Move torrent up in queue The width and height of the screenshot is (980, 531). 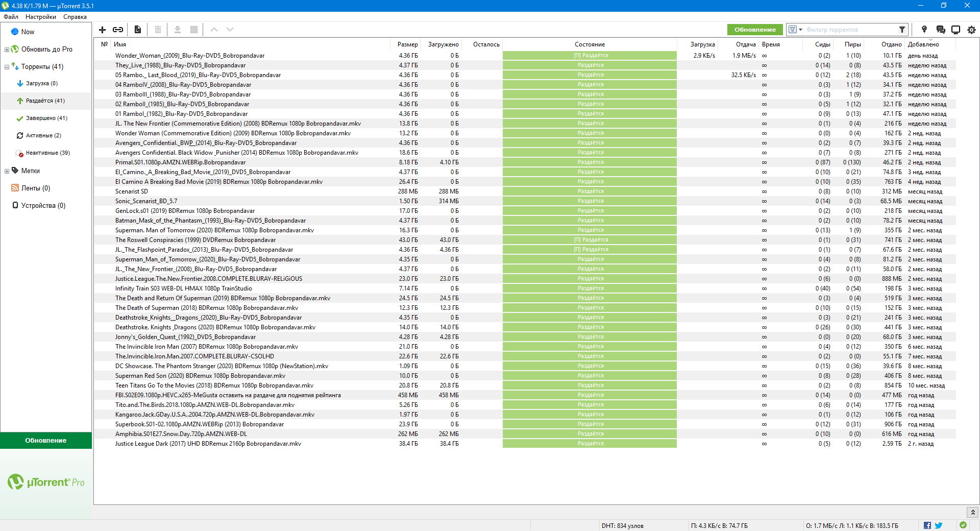point(214,30)
